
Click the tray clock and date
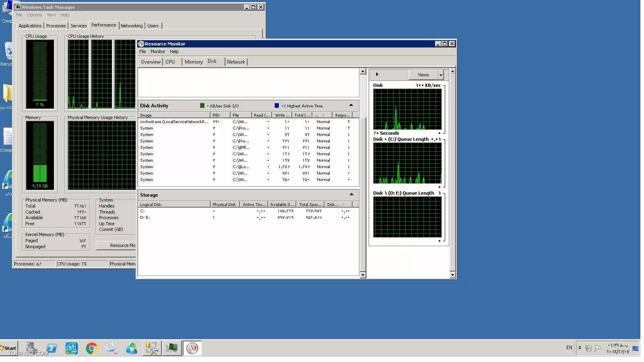[617, 348]
